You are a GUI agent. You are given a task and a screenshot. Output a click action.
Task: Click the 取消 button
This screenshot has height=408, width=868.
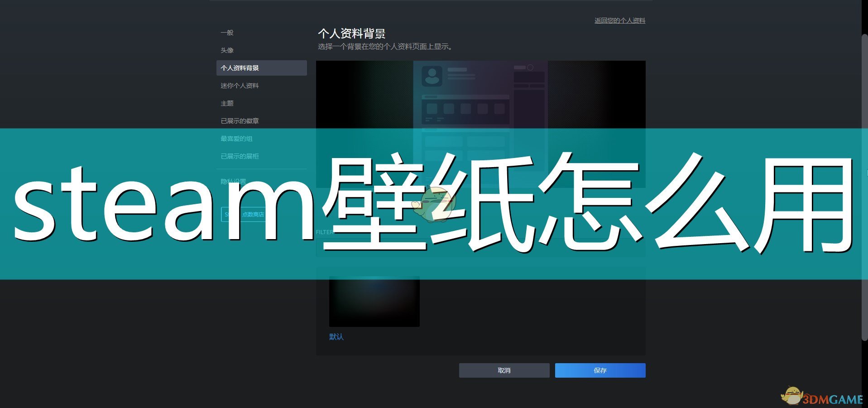click(504, 370)
